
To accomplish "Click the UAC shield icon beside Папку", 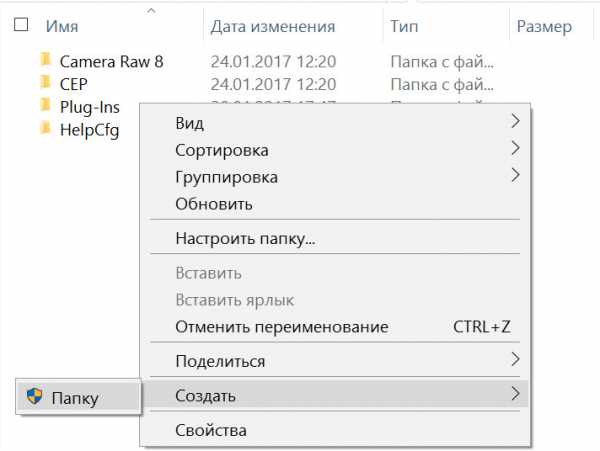I will pos(34,396).
